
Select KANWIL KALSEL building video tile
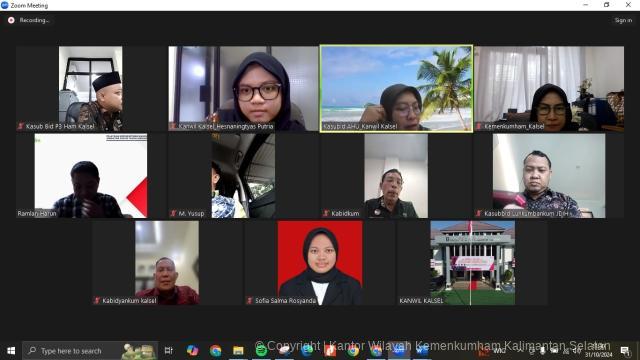473,263
